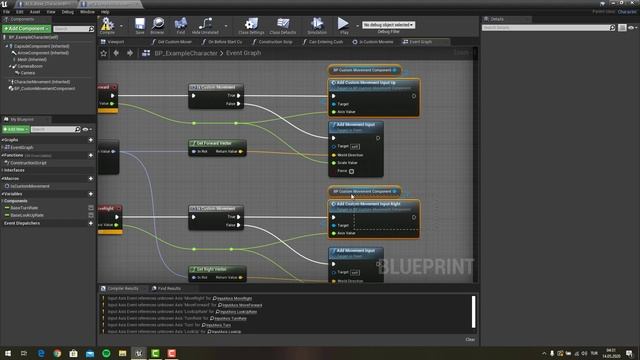Click the Find toolbar icon

(x=180, y=24)
